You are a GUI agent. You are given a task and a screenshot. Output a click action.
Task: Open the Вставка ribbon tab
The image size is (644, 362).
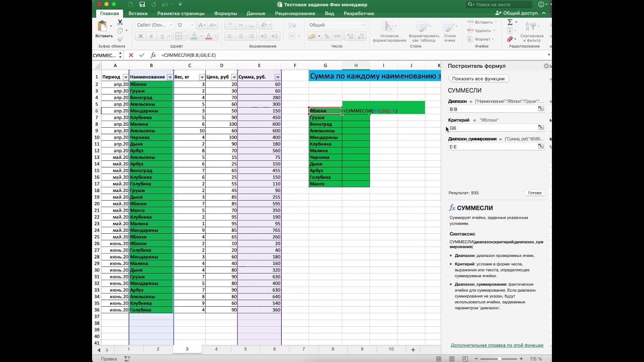coord(138,14)
